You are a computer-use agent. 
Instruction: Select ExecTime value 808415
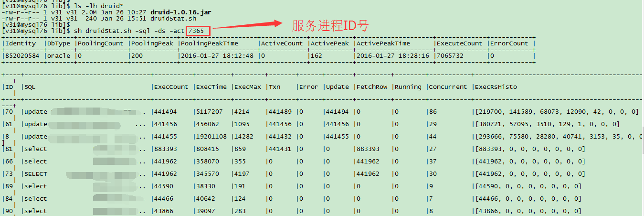[x=208, y=149]
